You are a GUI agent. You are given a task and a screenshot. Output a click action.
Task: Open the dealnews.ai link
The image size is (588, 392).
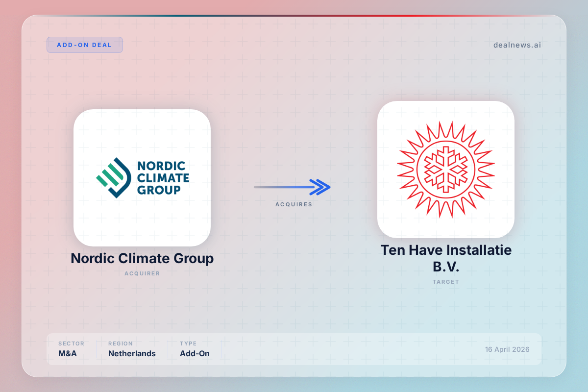(x=517, y=45)
